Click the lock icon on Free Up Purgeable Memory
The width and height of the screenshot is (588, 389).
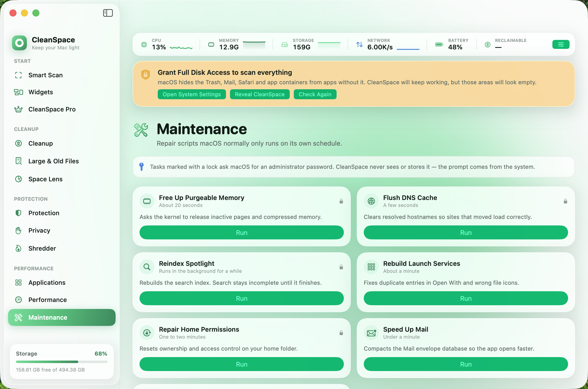click(x=341, y=201)
